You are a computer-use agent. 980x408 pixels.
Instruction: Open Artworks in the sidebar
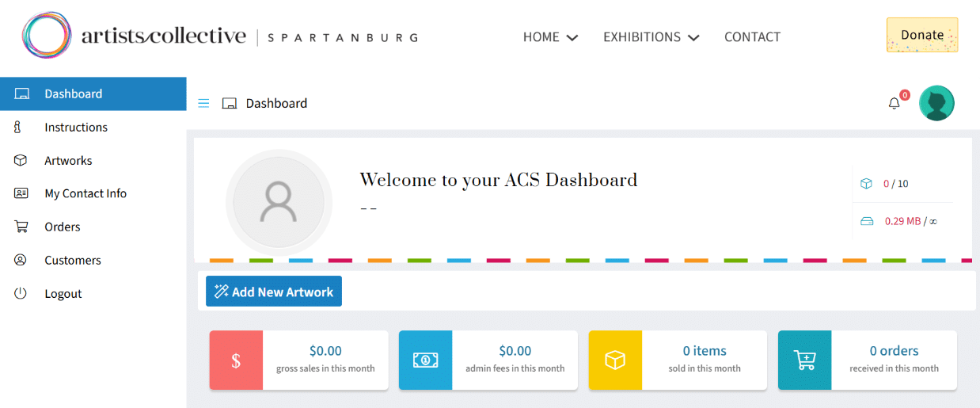tap(68, 161)
